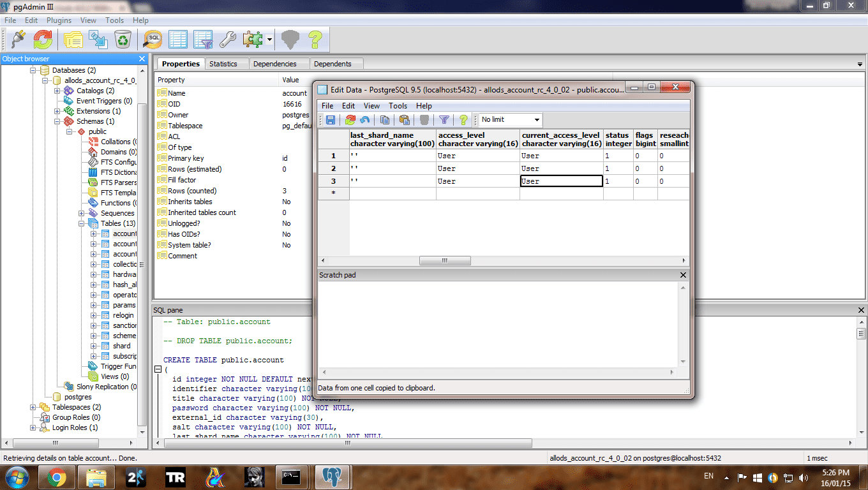Select the Properties tab
The width and height of the screenshot is (868, 490).
[181, 64]
